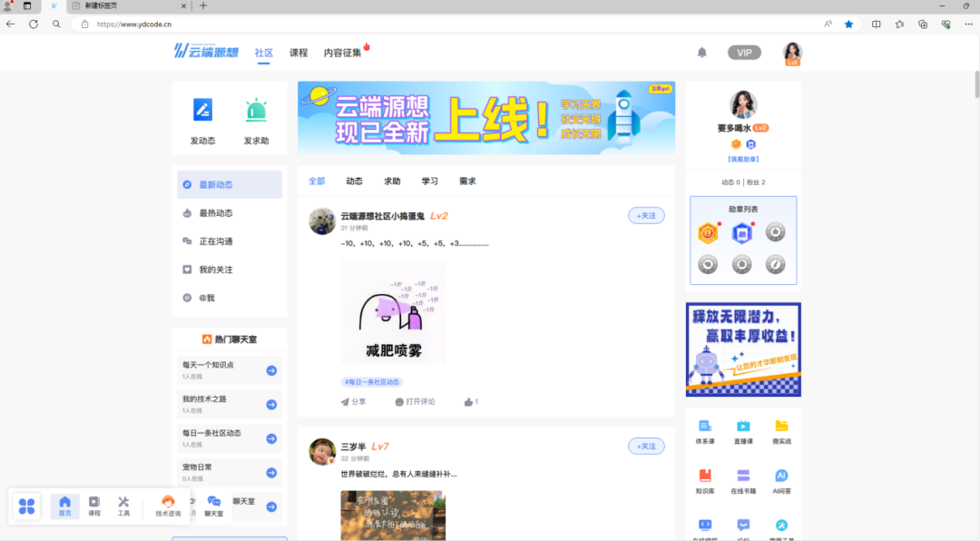Screen dimensions: 980x541
Task: Switch to the 课程 nav tab
Action: pos(299,53)
